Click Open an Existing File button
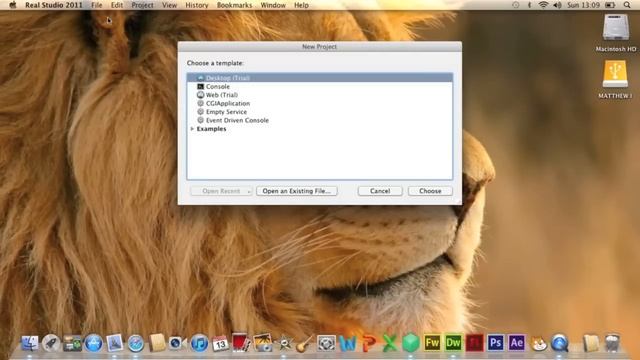Image resolution: width=640 pixels, height=360 pixels. (x=297, y=191)
